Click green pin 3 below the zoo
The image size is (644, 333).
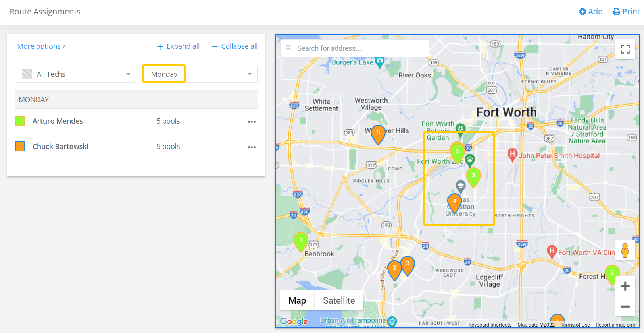pos(473,177)
